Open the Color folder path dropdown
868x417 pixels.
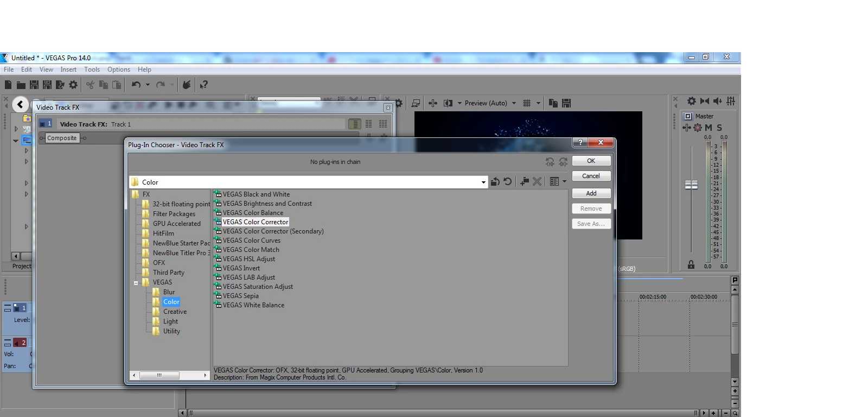(483, 182)
